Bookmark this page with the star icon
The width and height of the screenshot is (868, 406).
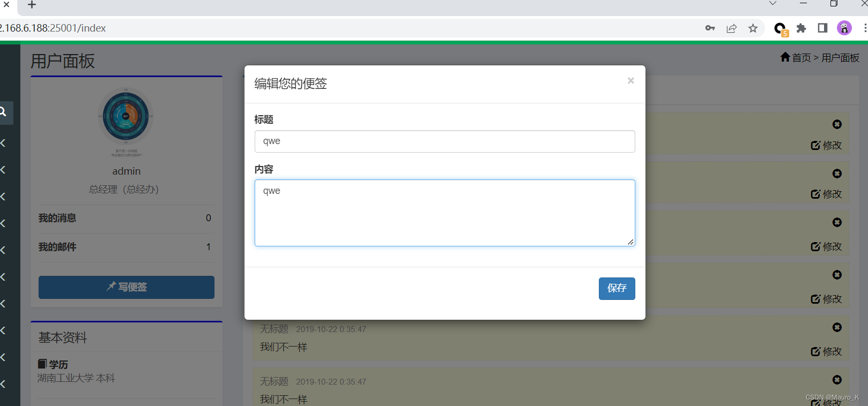pos(753,28)
